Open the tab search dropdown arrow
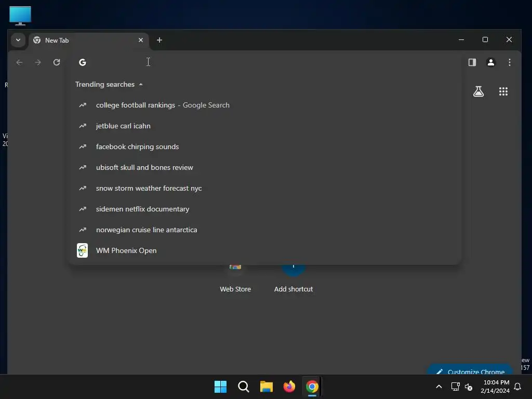Screen dimensions: 532x399 click(x=18, y=40)
